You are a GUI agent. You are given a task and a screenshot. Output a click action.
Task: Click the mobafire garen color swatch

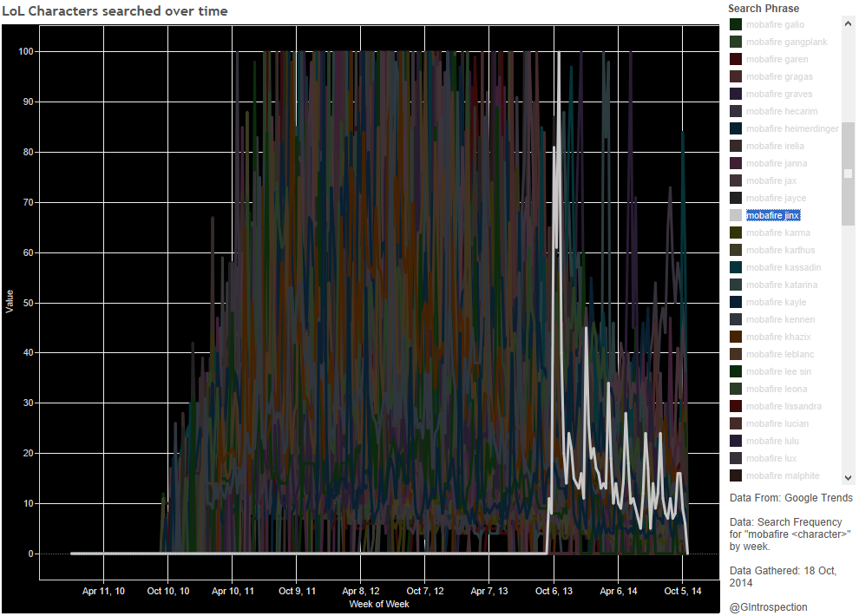(x=736, y=59)
